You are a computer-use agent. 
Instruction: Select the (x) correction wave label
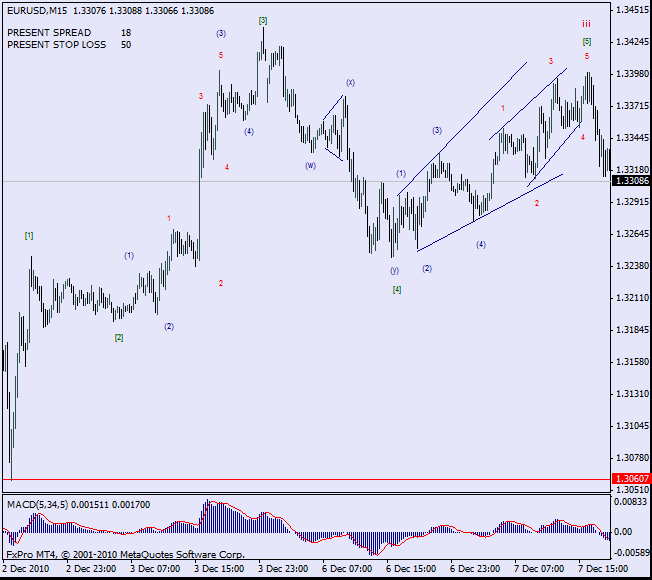350,82
